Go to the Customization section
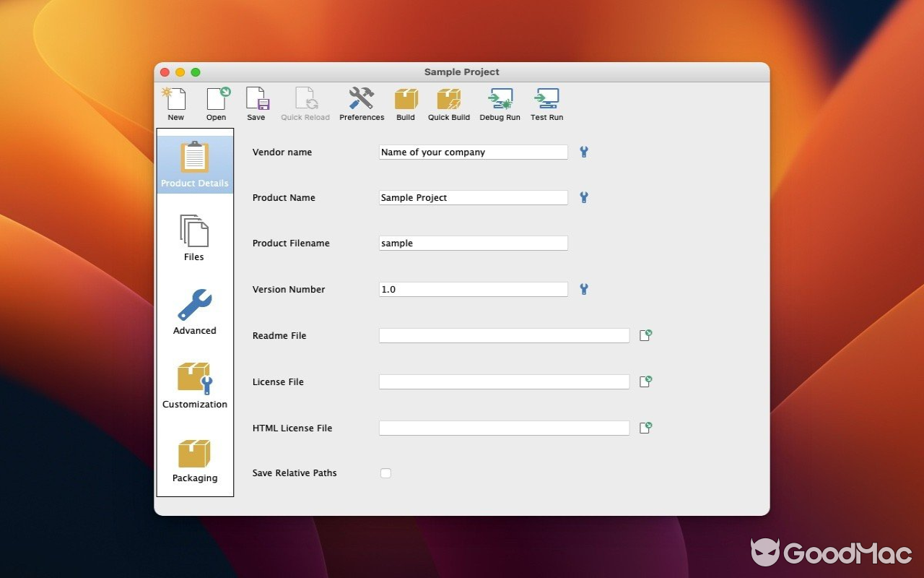 [193, 384]
